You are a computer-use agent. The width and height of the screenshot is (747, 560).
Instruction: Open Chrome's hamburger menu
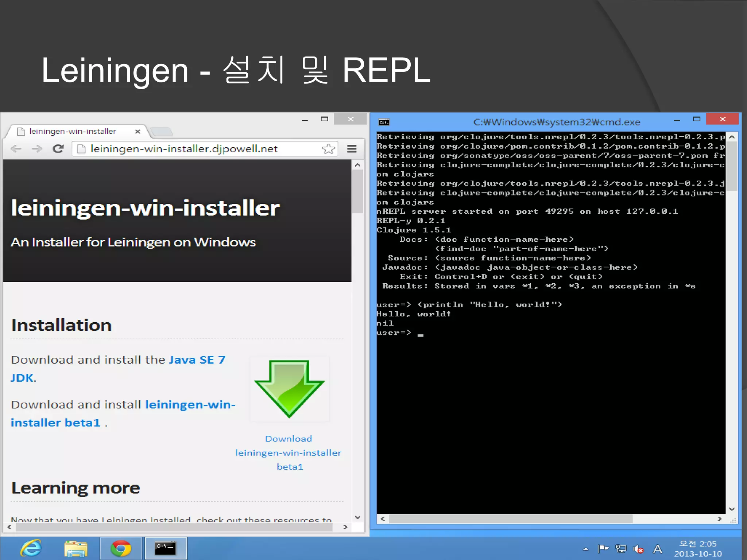[352, 149]
